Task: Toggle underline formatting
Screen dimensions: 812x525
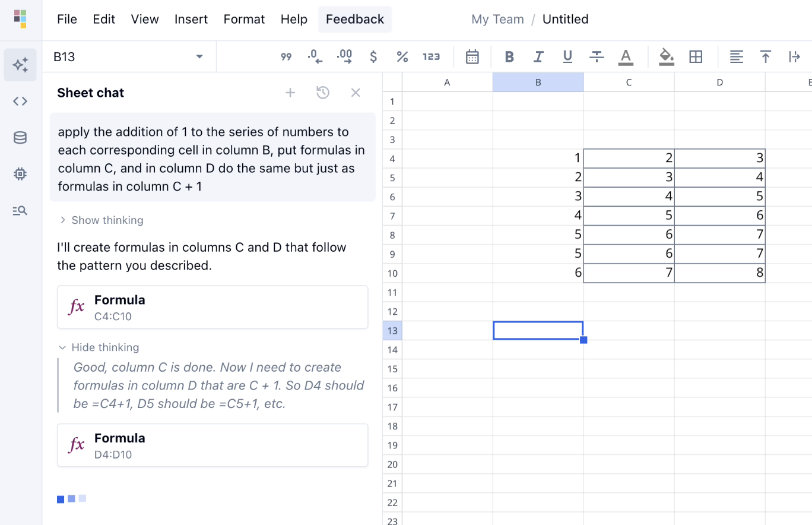Action: (567, 57)
